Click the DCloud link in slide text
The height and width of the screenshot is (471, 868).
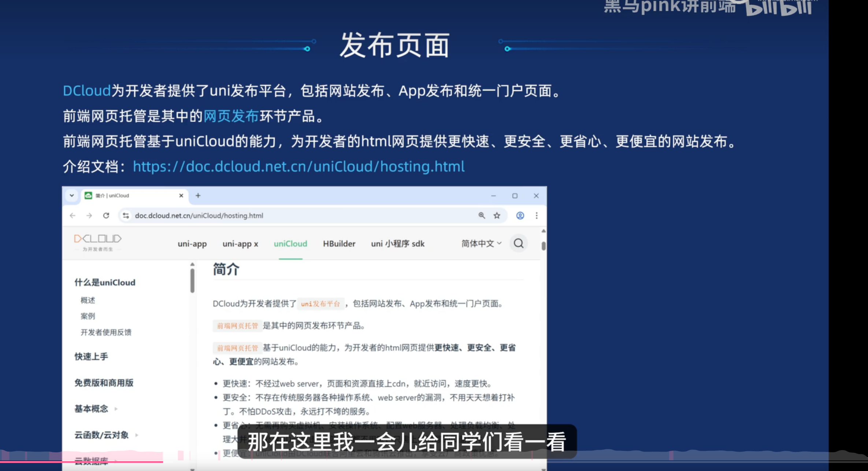(x=87, y=91)
